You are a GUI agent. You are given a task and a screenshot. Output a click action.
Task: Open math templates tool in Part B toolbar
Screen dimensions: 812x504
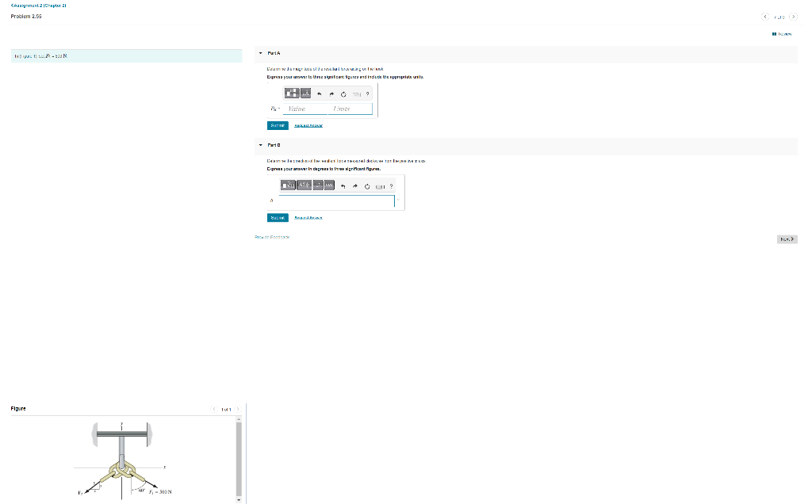click(x=288, y=185)
